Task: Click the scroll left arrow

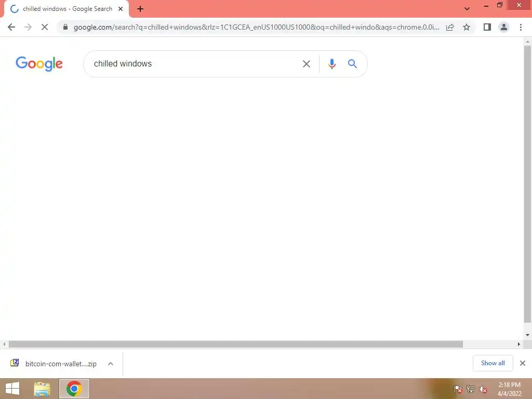Action: 4,344
